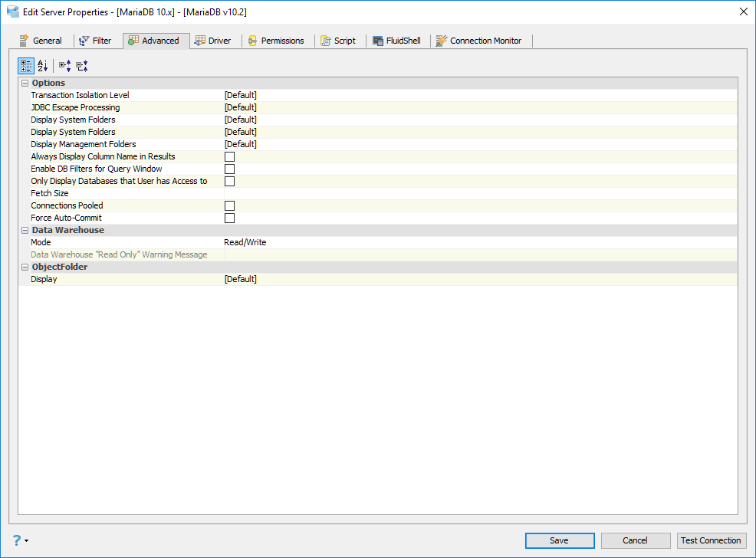Click the Connection Monitor tab icon

(x=441, y=41)
